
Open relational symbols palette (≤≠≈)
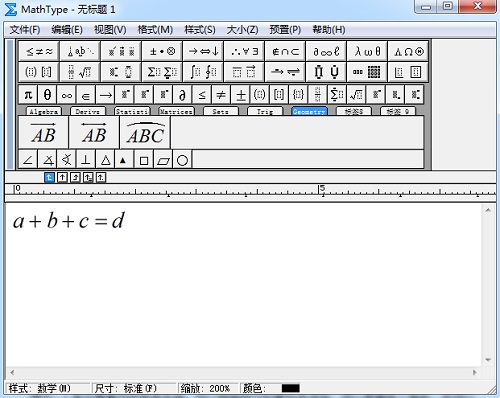click(39, 51)
